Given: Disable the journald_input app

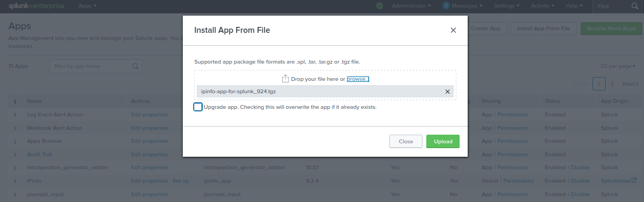Looking at the screenshot, I should point(580,194).
